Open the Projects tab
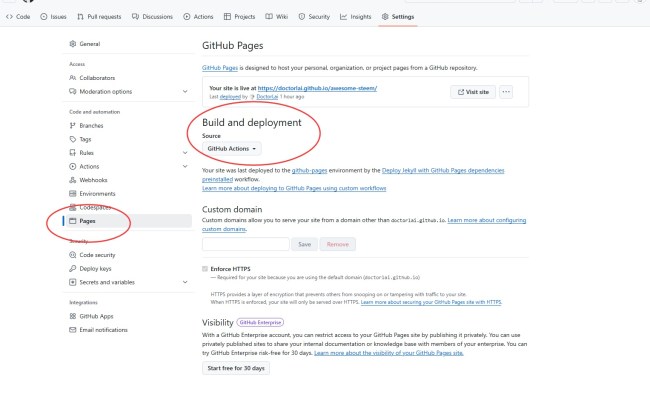 point(240,17)
